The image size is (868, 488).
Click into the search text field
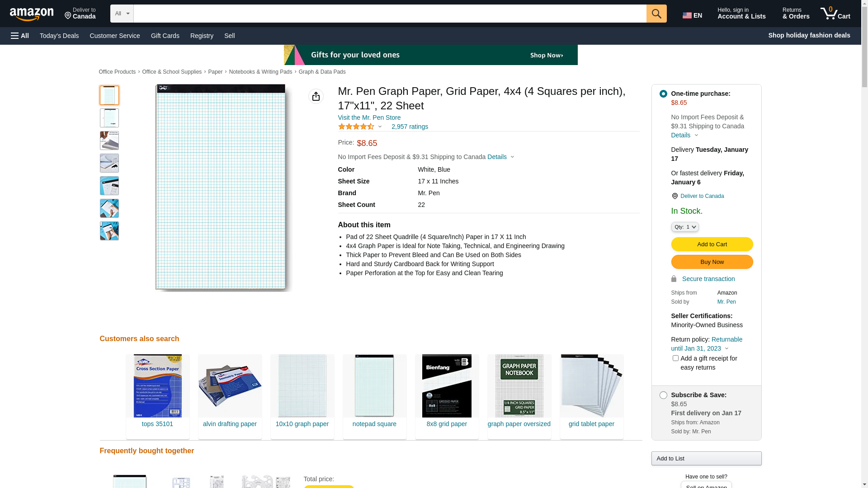point(389,14)
